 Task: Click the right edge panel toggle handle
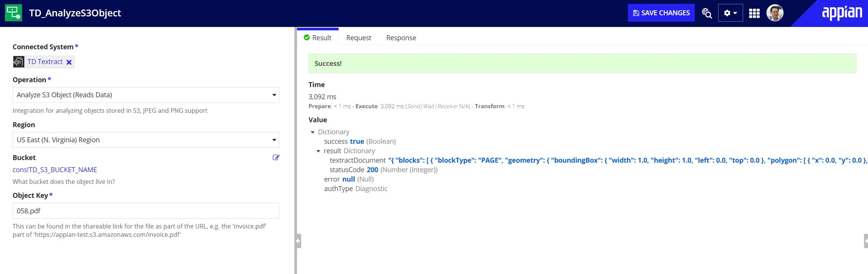pyautogui.click(x=866, y=241)
